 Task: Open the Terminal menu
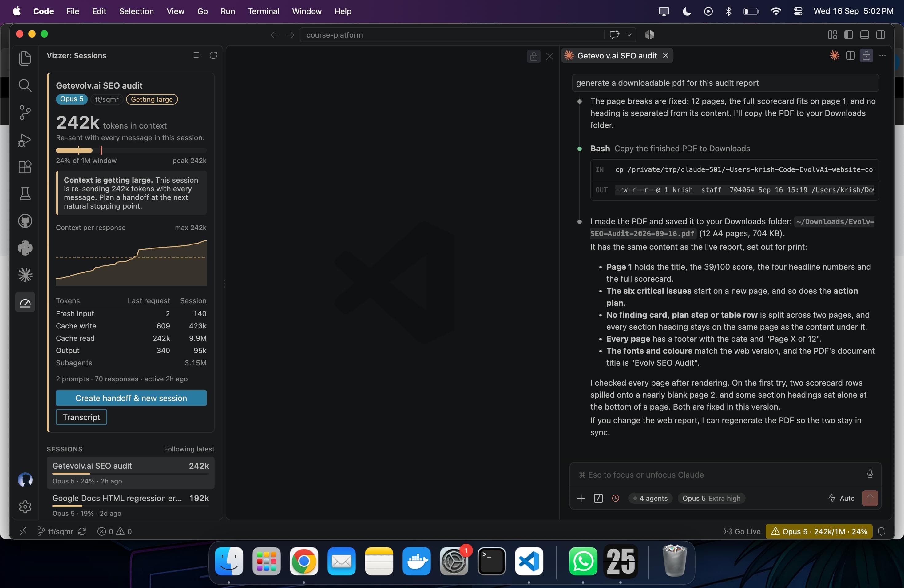click(x=263, y=11)
